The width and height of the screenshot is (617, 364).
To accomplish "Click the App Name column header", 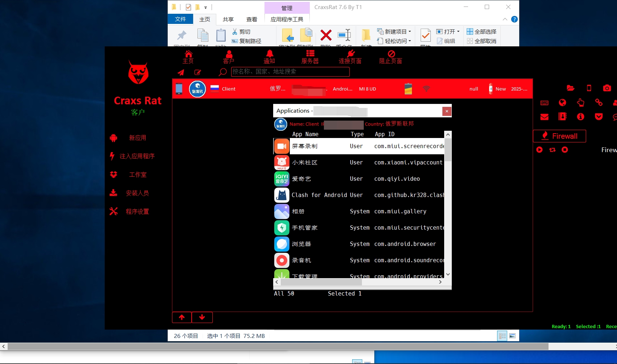I will (x=305, y=134).
